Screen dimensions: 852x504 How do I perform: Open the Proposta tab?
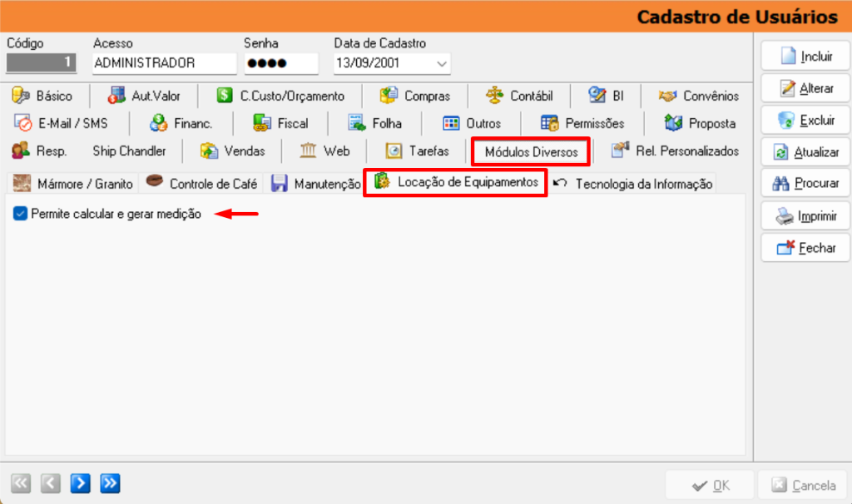click(x=700, y=123)
